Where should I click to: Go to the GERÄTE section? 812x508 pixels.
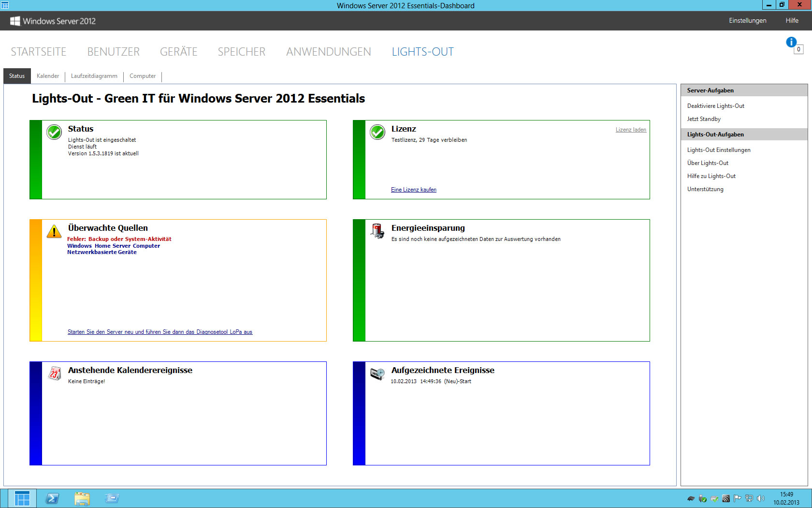pos(179,52)
